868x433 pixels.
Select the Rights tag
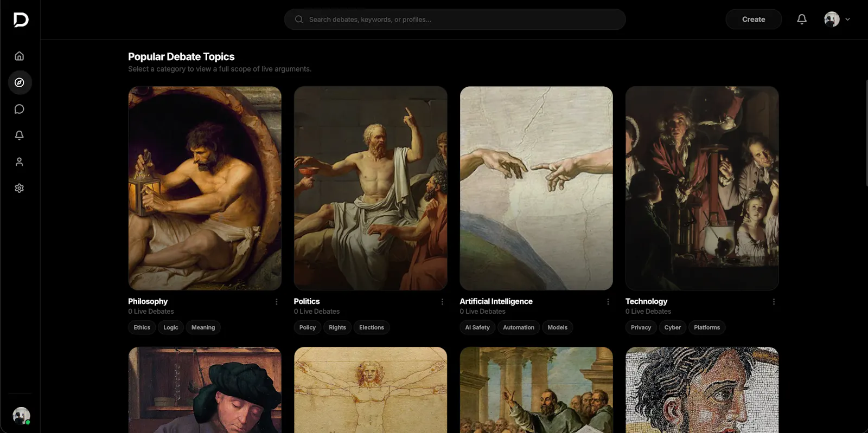point(337,327)
